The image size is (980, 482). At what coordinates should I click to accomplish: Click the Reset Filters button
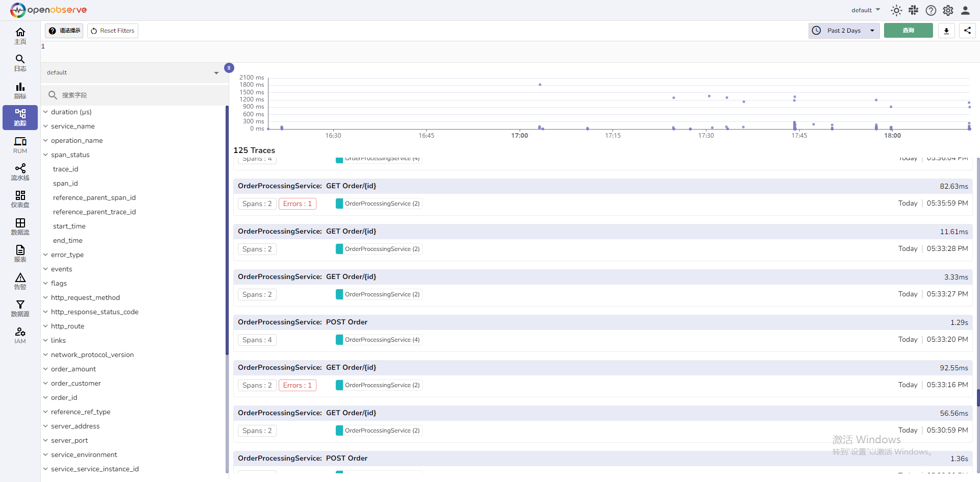(112, 31)
